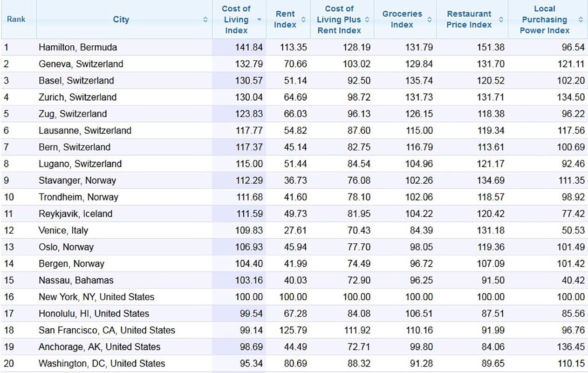Click on Geneva, Switzerland in the City column

tap(81, 64)
